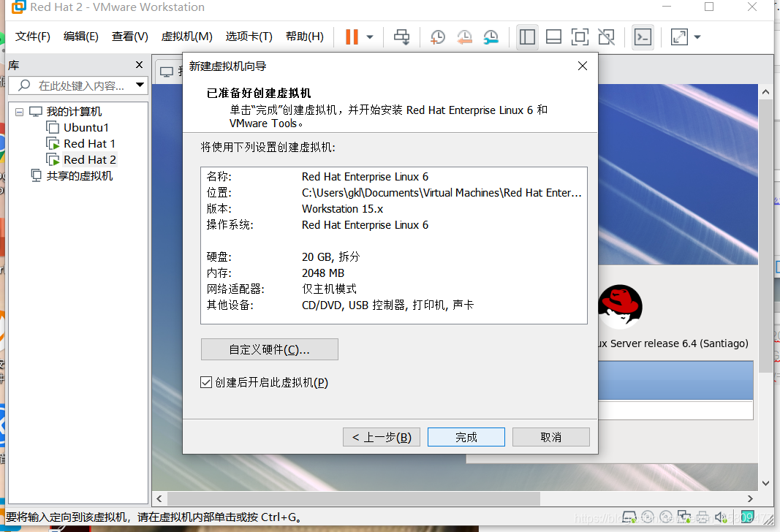
Task: Click the vertical scrollbar up arrow
Action: (x=765, y=92)
